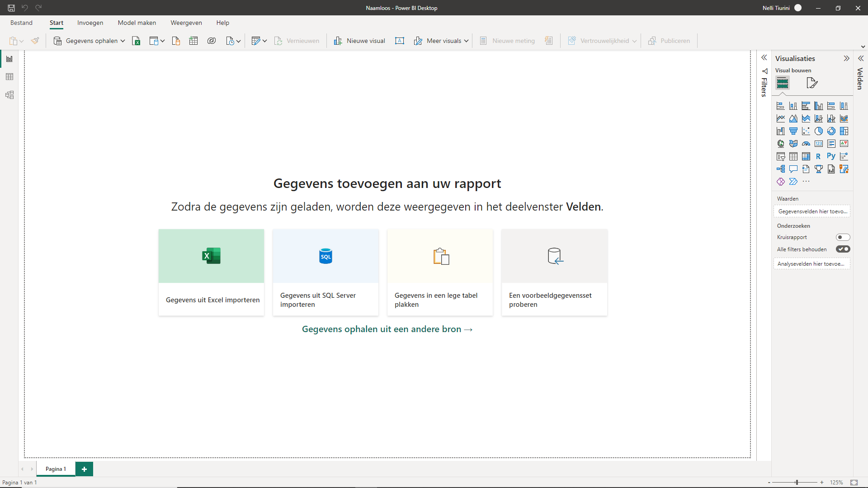Select the pie chart visual icon

coord(819,131)
